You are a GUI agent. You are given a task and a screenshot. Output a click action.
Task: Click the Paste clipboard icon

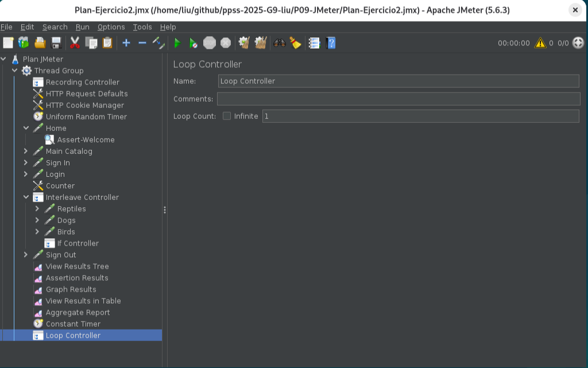[x=107, y=43]
